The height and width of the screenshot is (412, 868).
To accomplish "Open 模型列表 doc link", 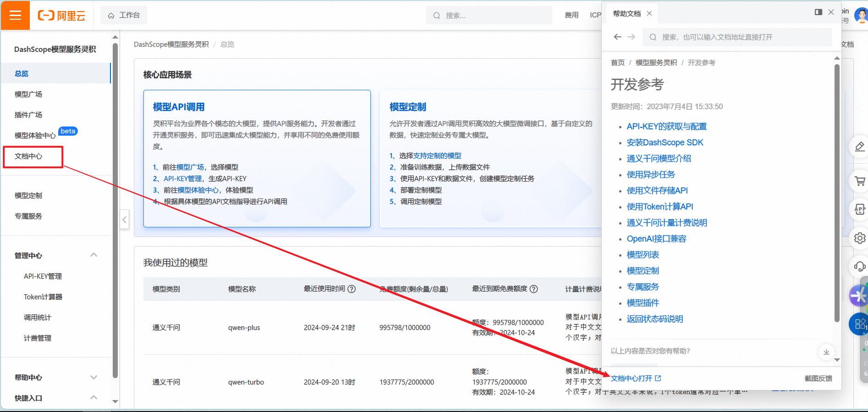I will 643,255.
